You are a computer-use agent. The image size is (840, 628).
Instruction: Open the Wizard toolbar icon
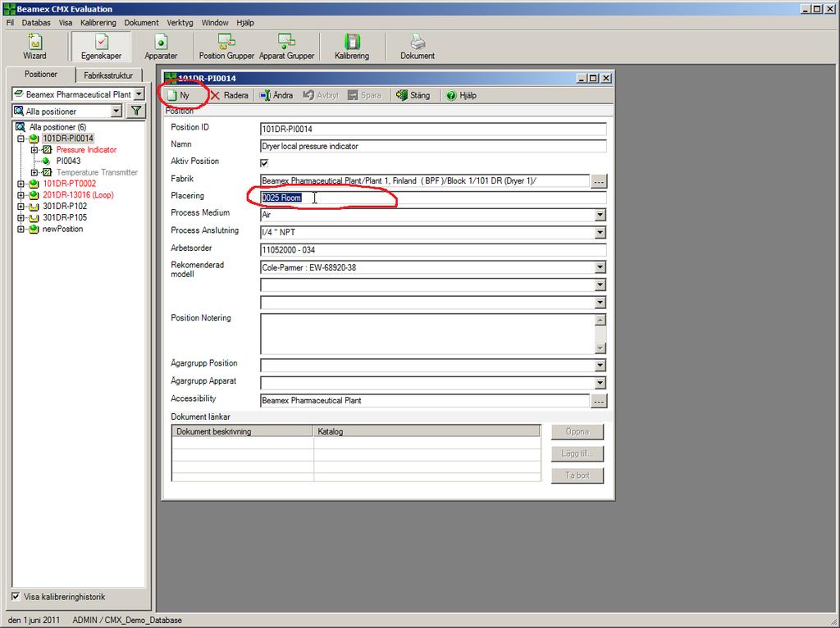pos(34,47)
